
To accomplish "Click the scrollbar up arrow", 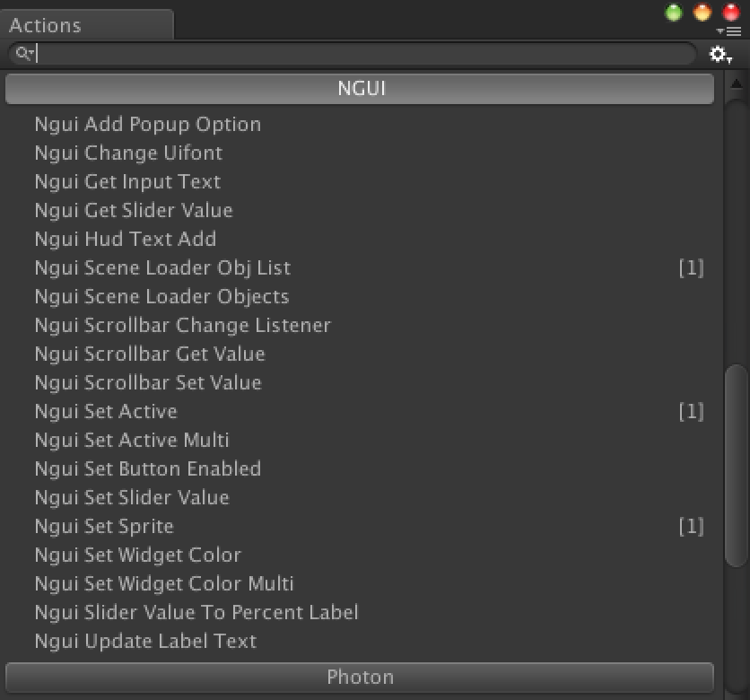I will pos(737,84).
